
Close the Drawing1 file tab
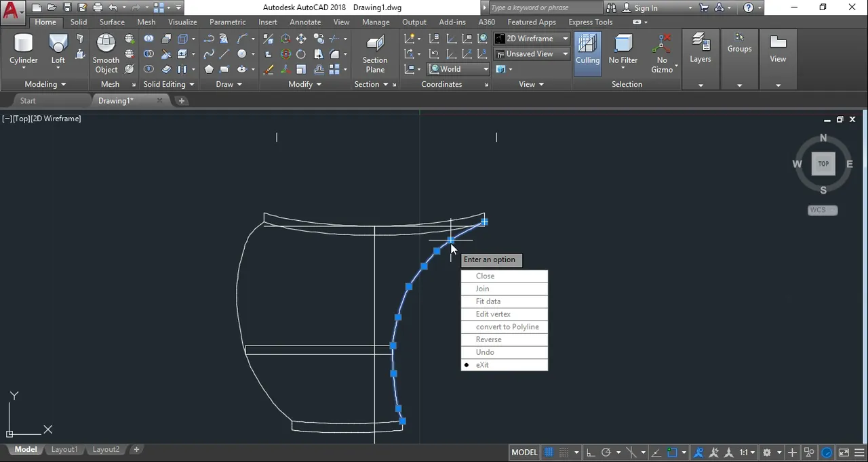tap(159, 101)
